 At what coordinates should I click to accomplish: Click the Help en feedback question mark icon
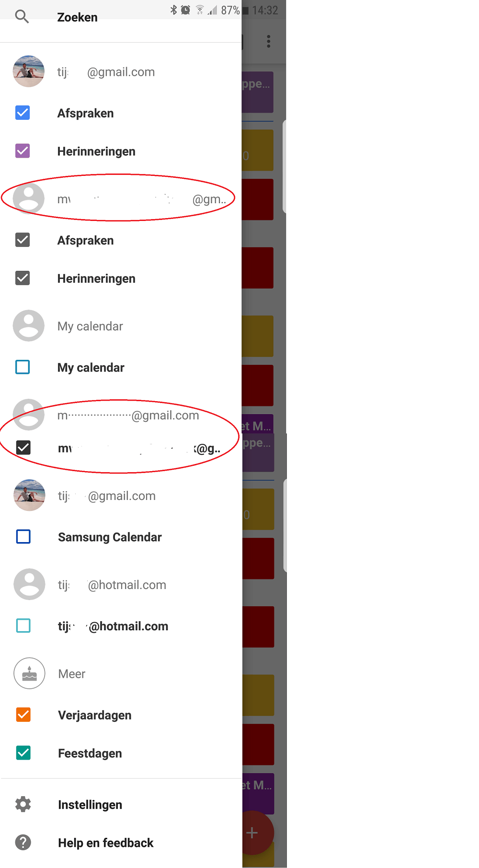[x=23, y=842]
